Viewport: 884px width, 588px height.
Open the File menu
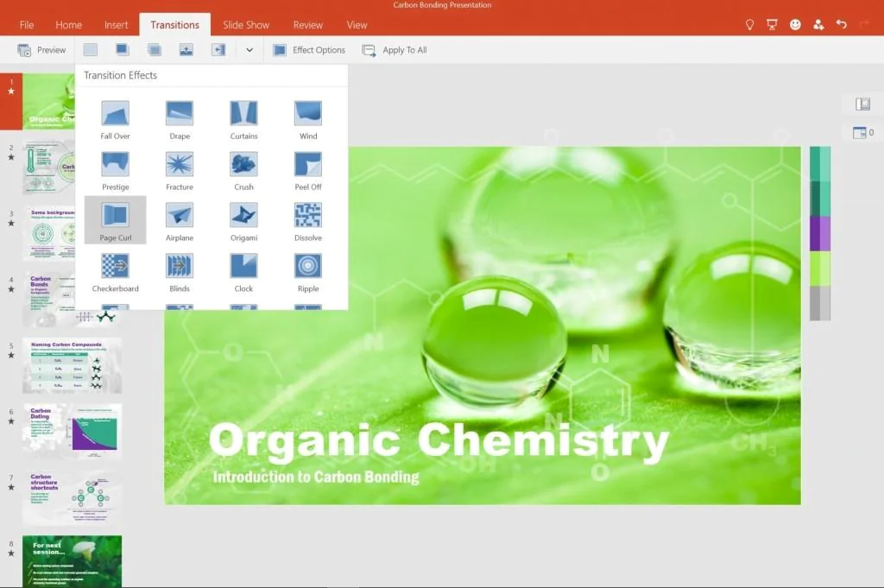tap(27, 25)
